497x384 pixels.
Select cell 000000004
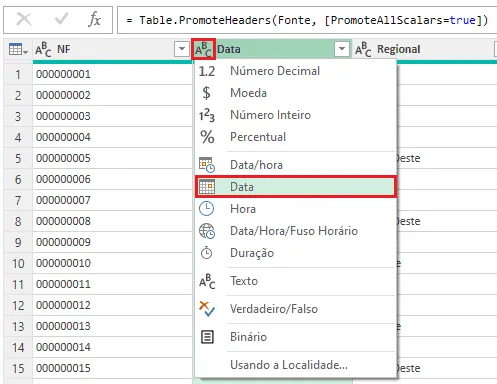113,137
